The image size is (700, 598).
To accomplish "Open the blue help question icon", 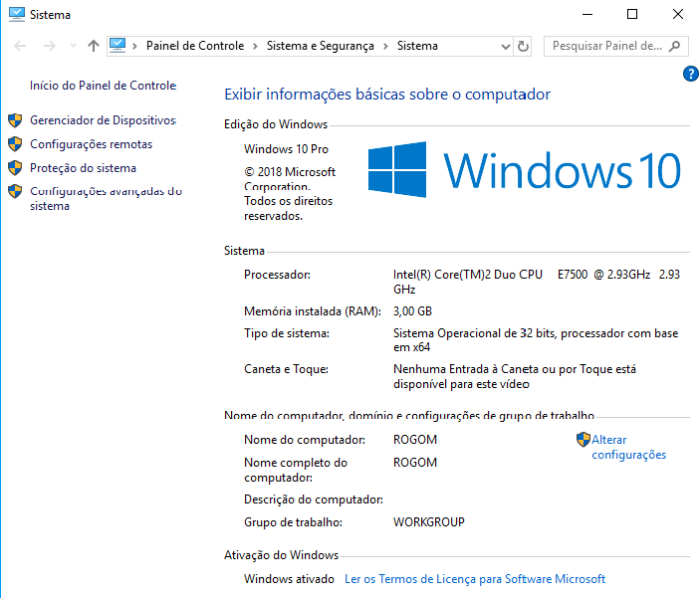I will [691, 74].
